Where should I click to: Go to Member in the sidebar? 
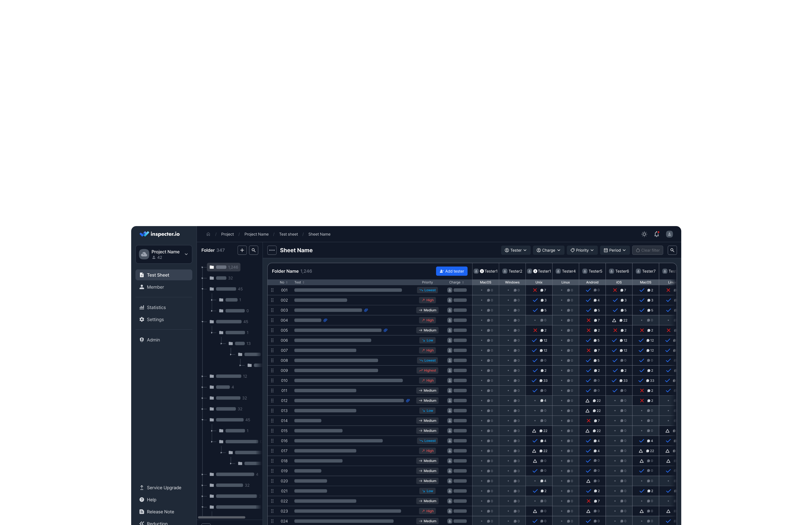[x=155, y=287]
